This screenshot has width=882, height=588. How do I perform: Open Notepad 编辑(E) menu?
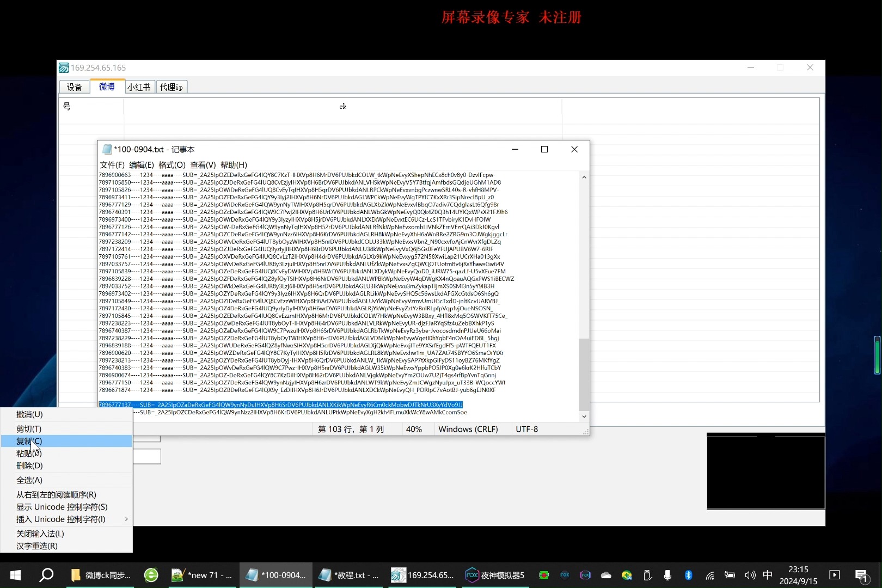[142, 165]
